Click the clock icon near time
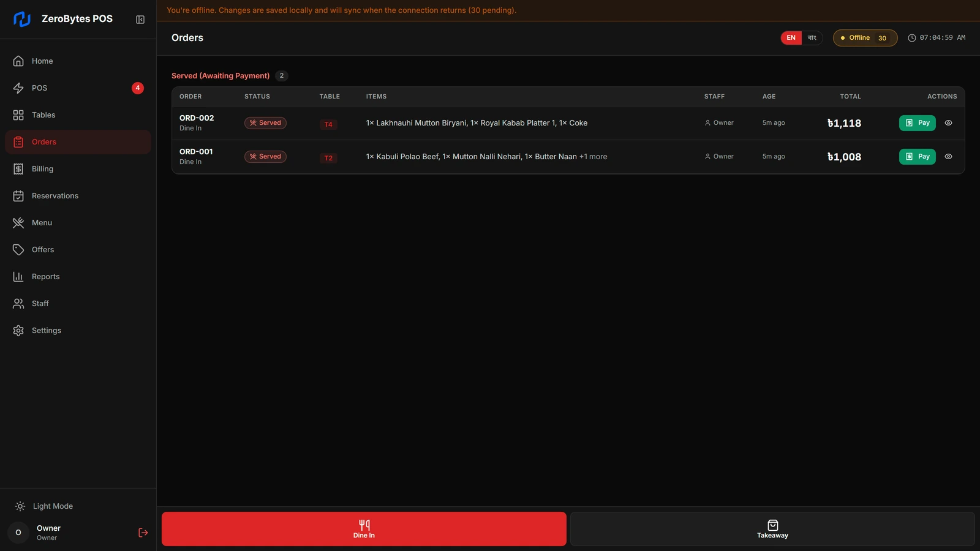This screenshot has height=551, width=980. tap(912, 38)
